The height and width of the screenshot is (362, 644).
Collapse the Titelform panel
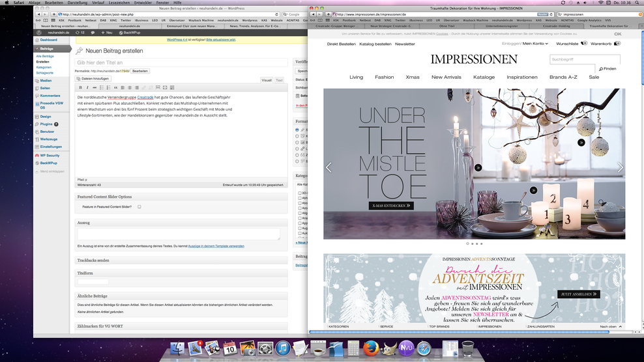click(181, 273)
